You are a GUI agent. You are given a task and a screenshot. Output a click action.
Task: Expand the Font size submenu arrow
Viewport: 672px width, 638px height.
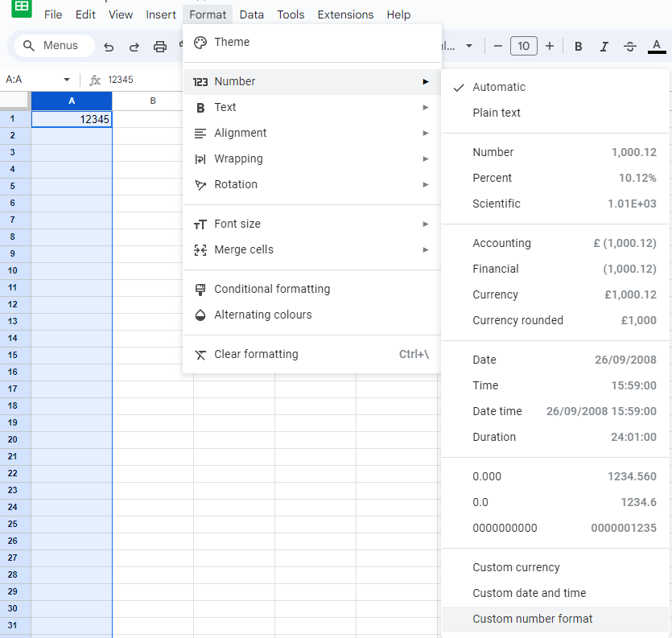click(x=425, y=224)
